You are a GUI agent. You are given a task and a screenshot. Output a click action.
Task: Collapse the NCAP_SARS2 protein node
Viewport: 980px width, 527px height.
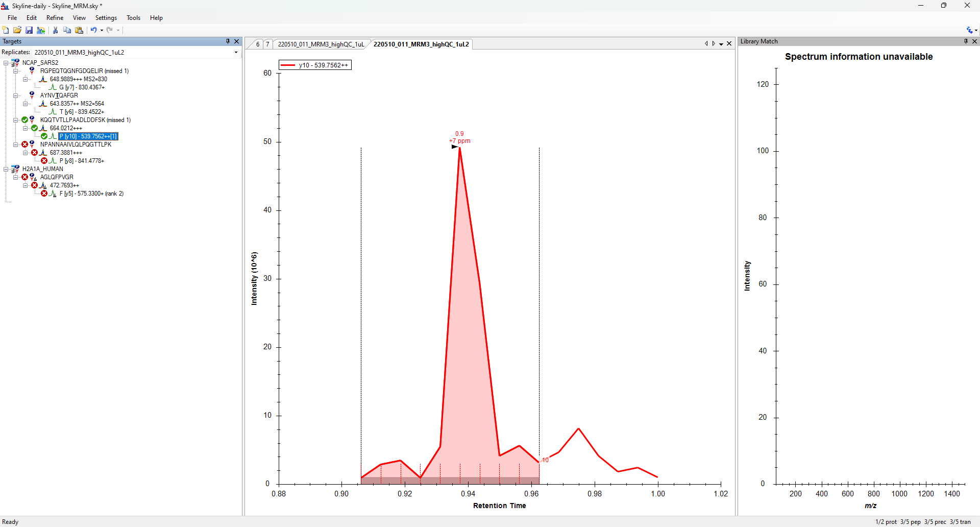tap(6, 63)
